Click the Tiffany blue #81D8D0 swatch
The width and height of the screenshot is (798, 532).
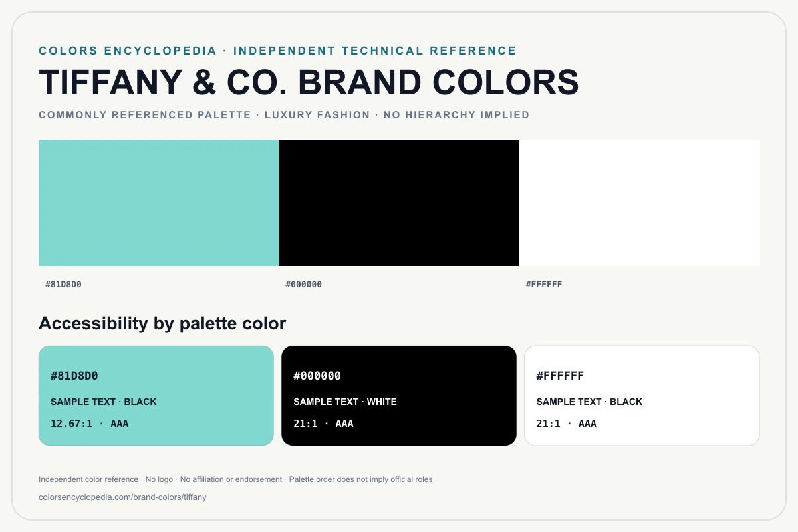point(158,203)
